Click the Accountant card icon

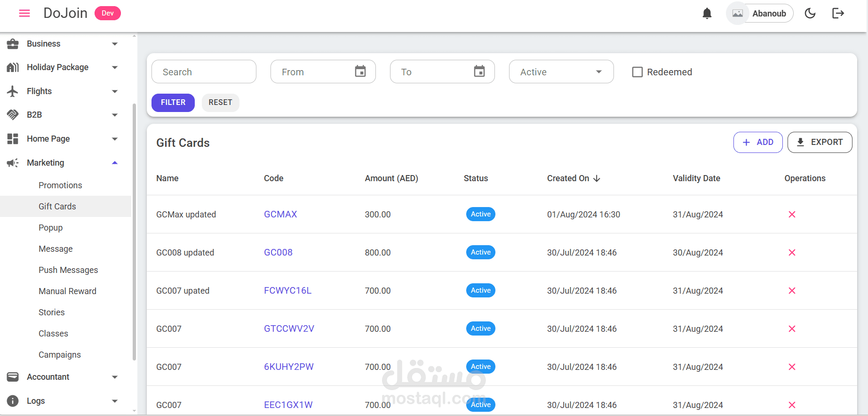coord(13,377)
